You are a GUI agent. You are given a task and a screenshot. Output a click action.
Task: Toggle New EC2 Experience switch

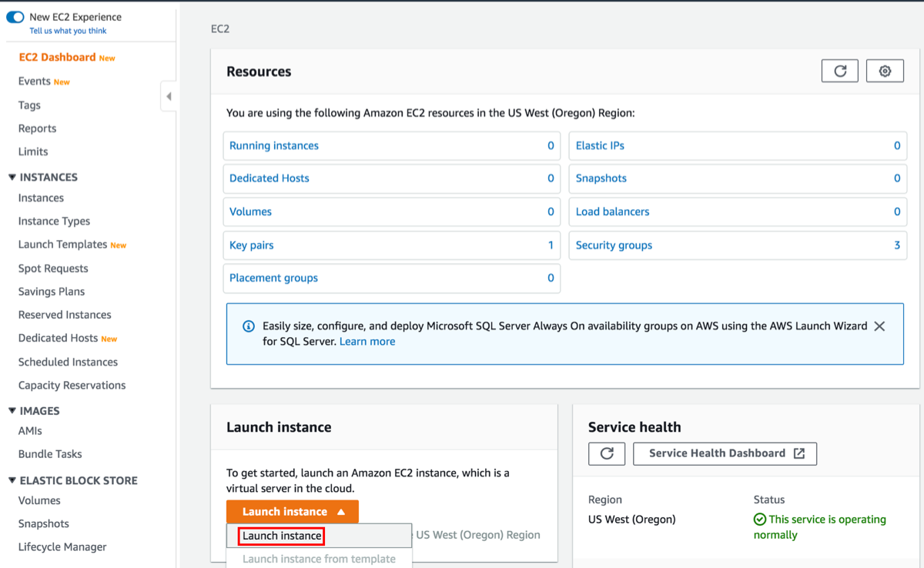coord(15,17)
